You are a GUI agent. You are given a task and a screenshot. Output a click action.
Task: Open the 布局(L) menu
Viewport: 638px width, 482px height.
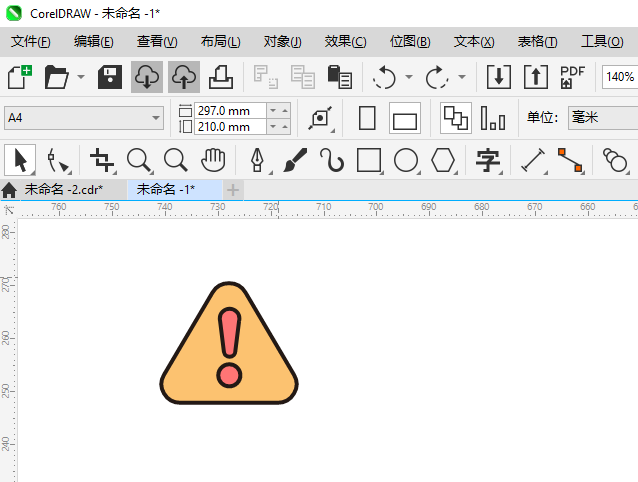click(x=221, y=41)
